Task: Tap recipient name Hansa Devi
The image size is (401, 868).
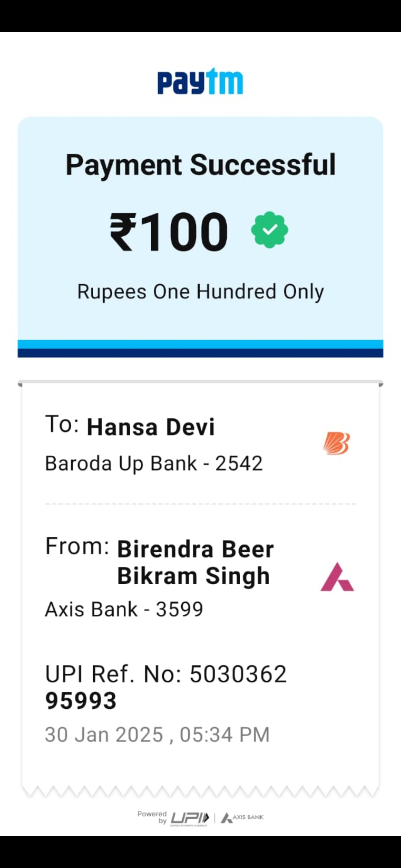Action: pos(151,427)
